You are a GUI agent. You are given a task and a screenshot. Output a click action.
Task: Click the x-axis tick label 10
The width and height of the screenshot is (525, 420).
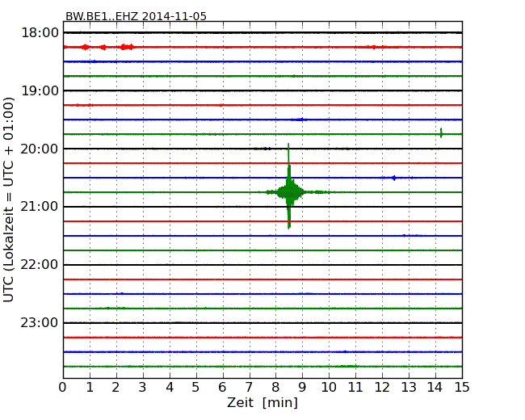329,387
